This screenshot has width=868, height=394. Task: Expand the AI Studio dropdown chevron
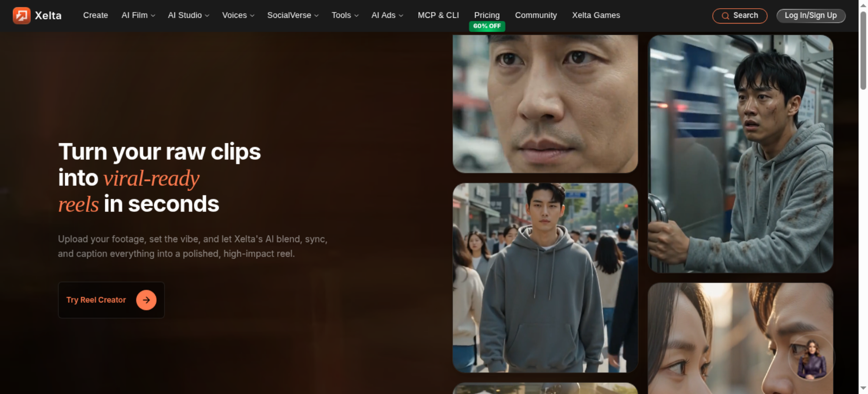207,16
